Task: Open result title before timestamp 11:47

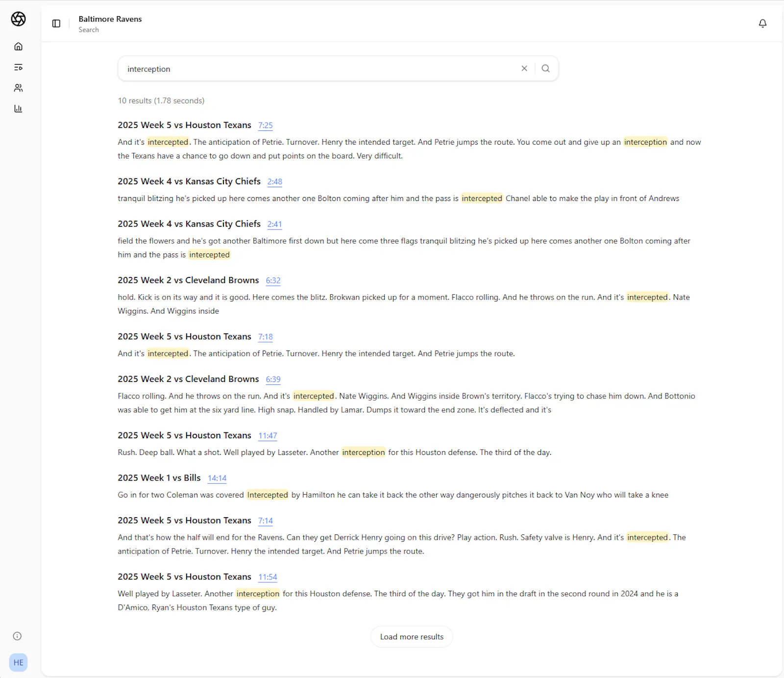Action: click(x=184, y=436)
